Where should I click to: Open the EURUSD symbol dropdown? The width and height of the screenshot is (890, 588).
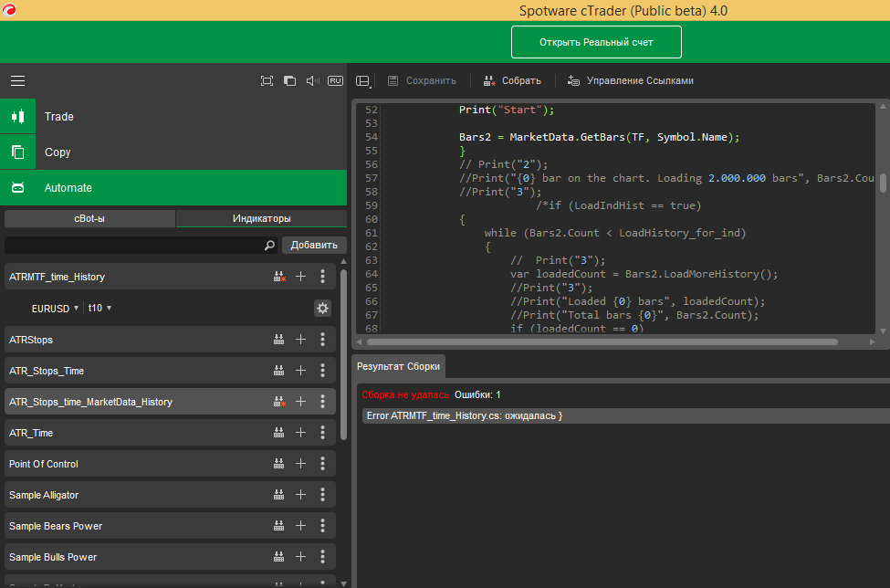click(55, 309)
